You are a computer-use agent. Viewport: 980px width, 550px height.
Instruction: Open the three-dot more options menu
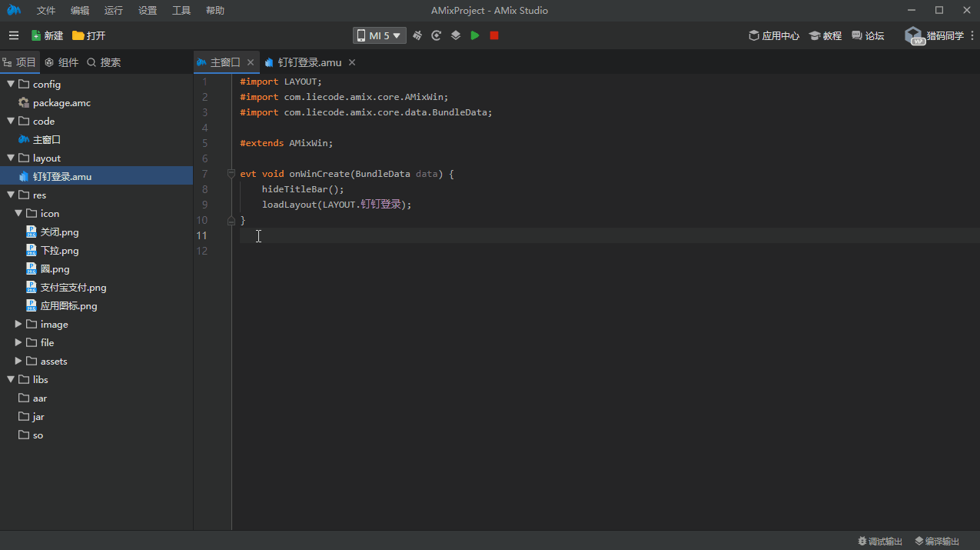tap(972, 35)
